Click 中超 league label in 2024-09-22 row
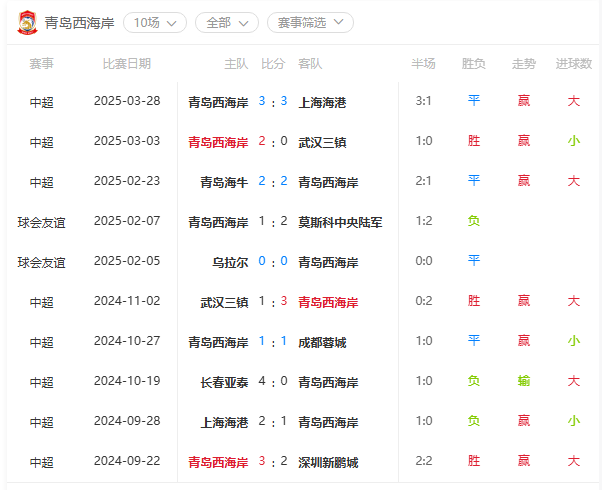 click(41, 462)
